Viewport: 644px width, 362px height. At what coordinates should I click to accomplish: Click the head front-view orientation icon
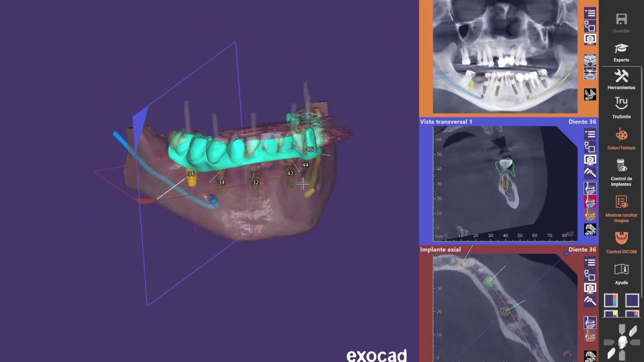(622, 343)
